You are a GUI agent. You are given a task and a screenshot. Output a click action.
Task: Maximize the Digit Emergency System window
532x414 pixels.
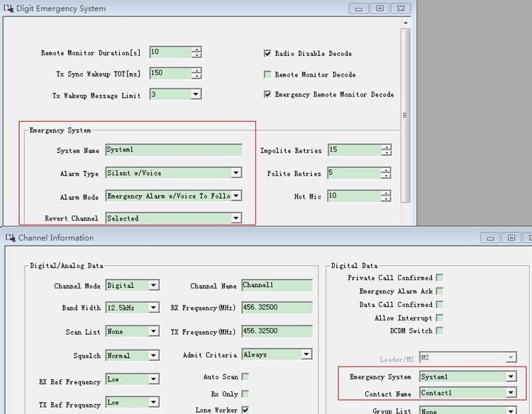379,9
